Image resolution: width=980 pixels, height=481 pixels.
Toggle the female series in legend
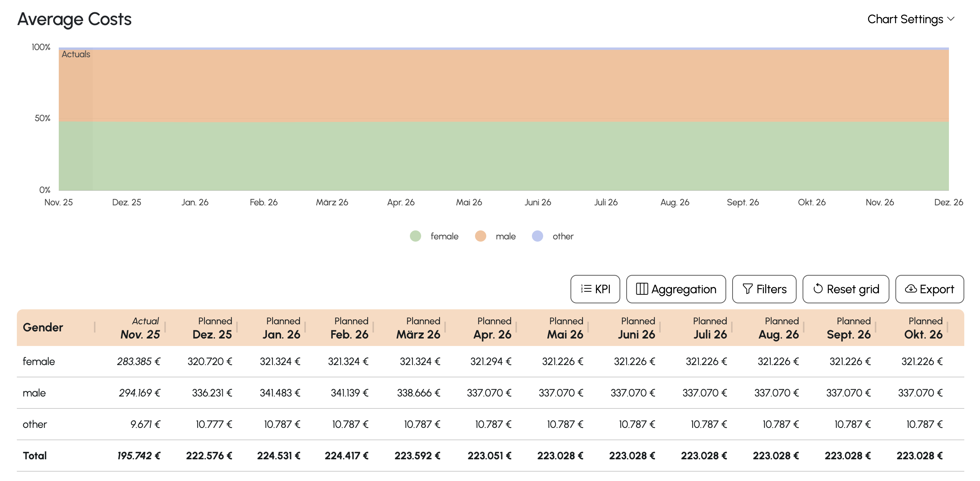444,236
